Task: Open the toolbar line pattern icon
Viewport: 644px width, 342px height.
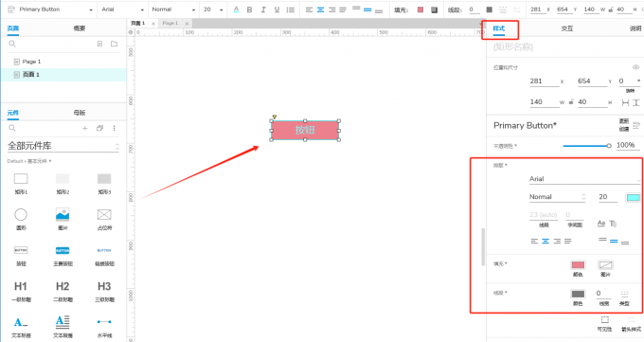Action: tap(503, 9)
